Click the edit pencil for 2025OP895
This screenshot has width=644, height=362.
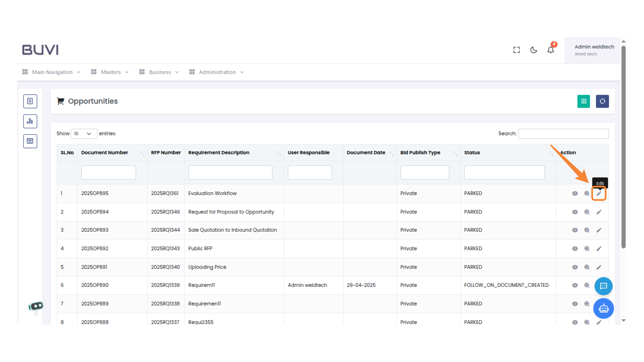click(x=599, y=193)
